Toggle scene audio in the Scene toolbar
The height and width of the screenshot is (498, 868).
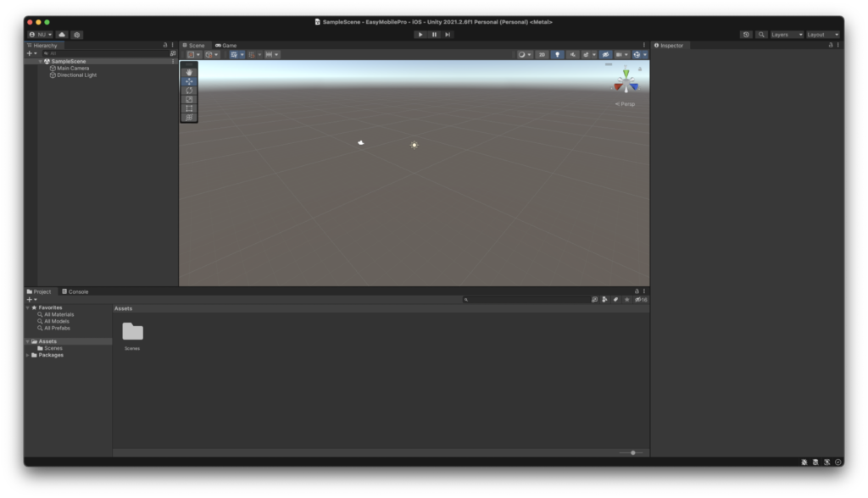point(573,54)
